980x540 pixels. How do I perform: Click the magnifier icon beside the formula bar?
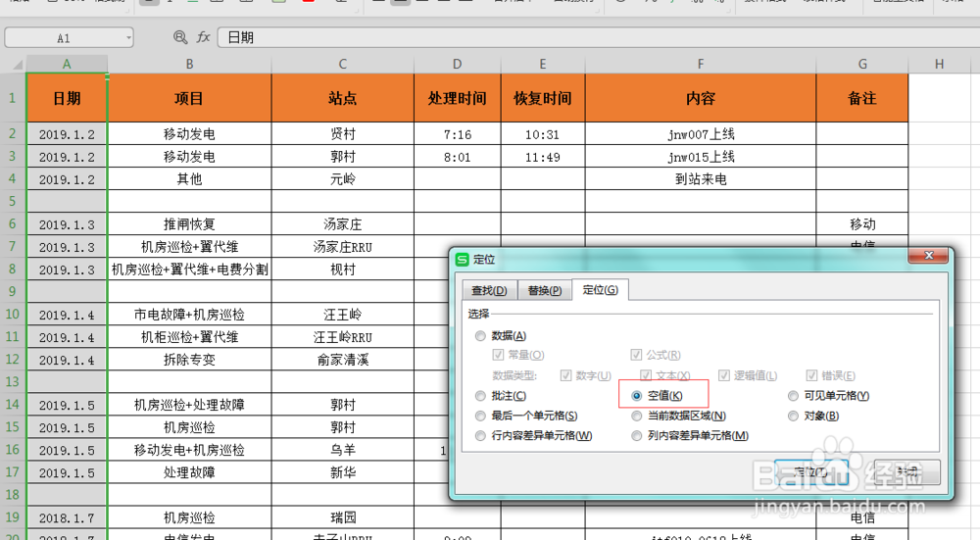pos(180,37)
